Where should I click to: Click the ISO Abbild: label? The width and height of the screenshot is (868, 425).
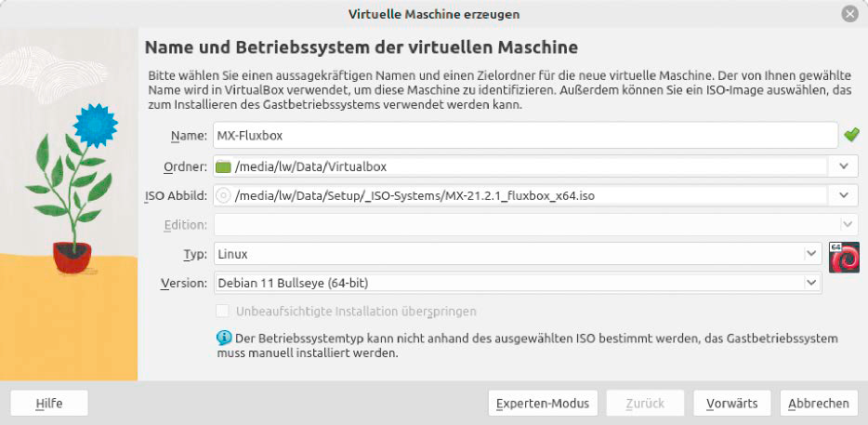coord(176,195)
